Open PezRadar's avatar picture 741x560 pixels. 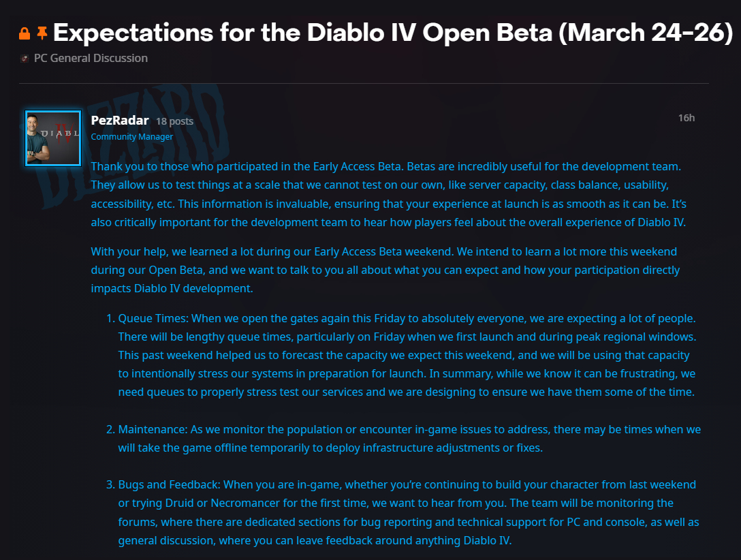[52, 138]
